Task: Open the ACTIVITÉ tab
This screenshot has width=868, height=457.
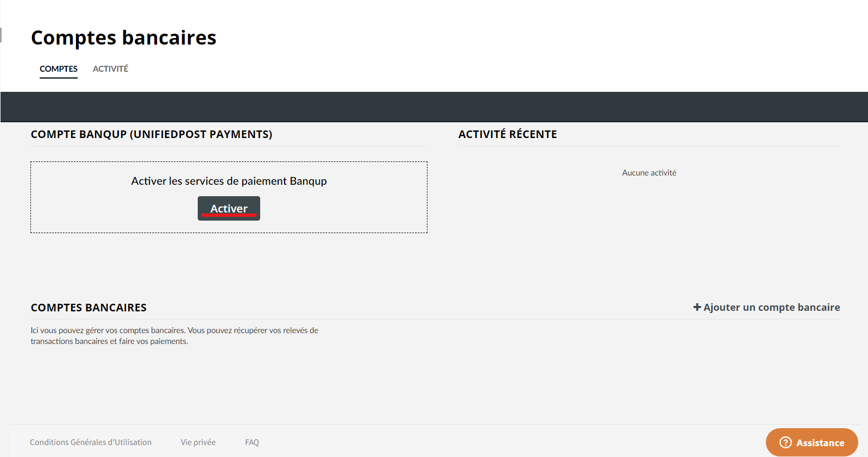Action: click(110, 69)
